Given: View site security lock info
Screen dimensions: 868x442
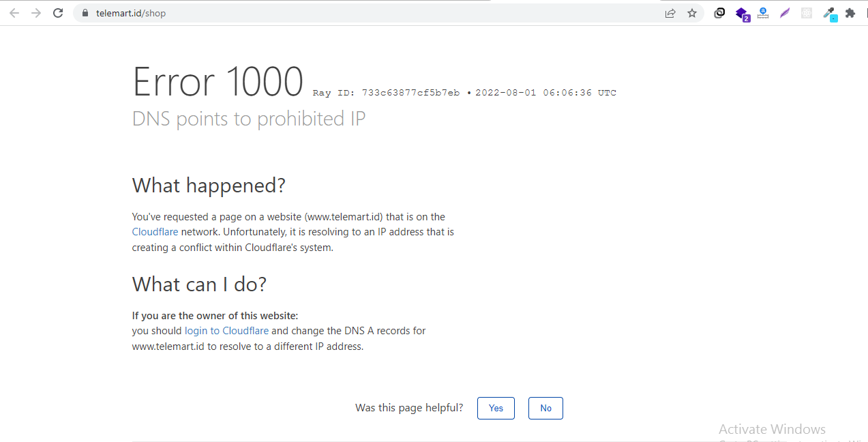Looking at the screenshot, I should click(85, 13).
